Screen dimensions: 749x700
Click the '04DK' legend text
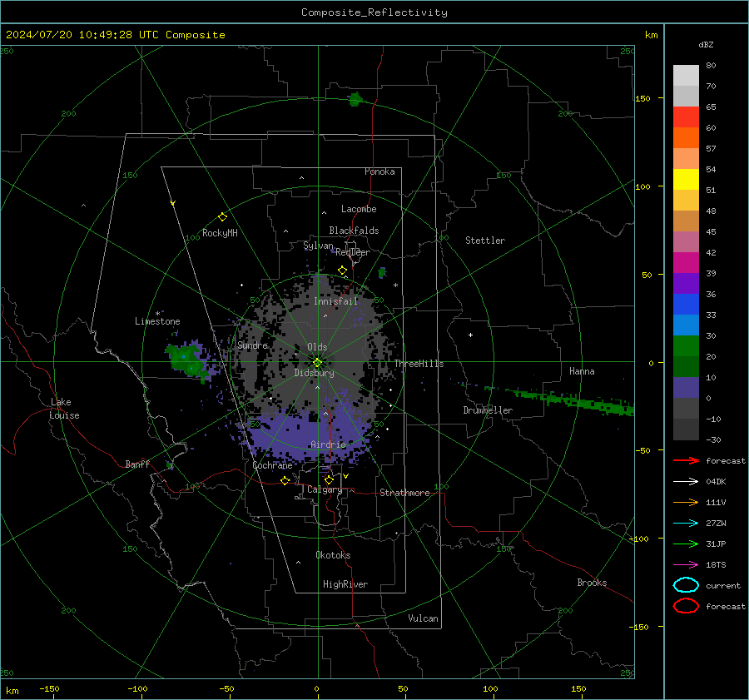716,482
